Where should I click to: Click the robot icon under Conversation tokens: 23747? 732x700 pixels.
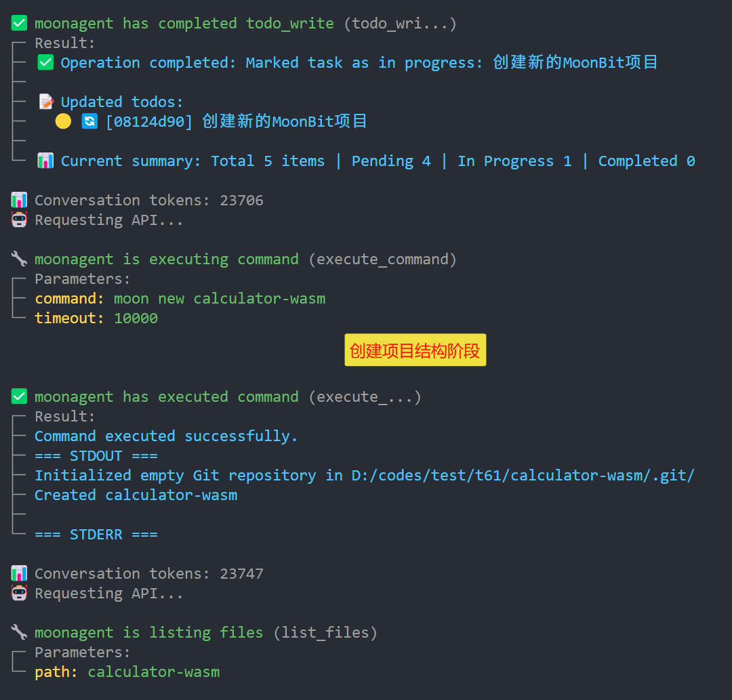click(x=19, y=594)
